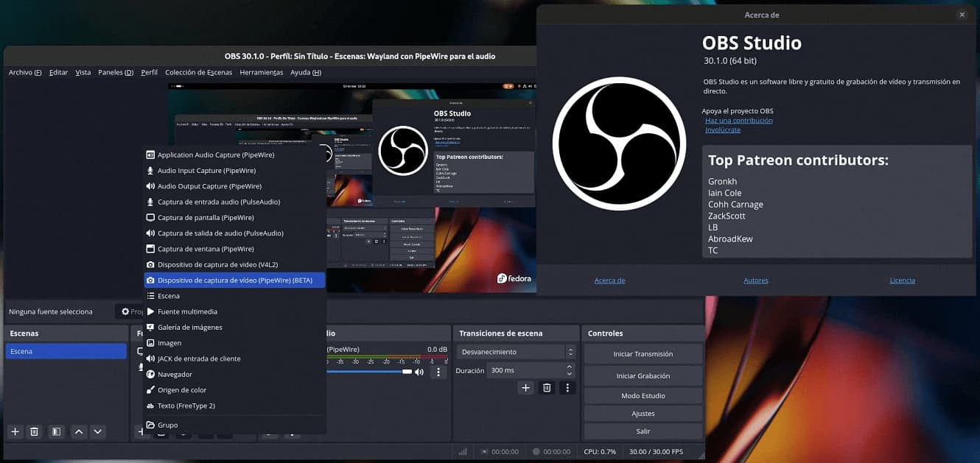Click the Salir button
Viewport: 980px width, 463px height.
643,431
